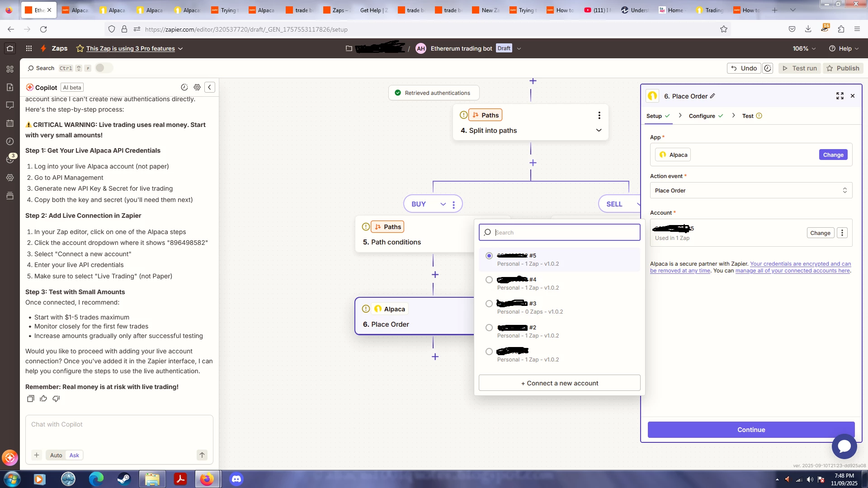Expand the Split into paths step chevron
Image resolution: width=868 pixels, height=488 pixels.
[x=599, y=130]
